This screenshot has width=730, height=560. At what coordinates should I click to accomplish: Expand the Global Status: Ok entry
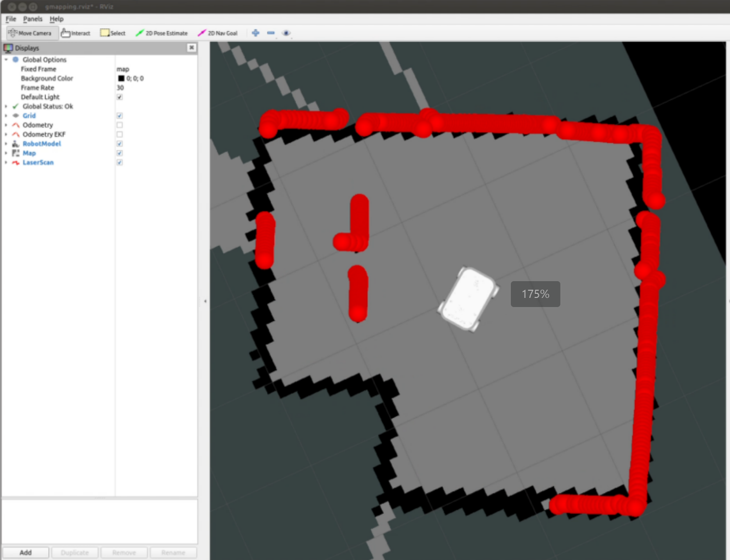coord(5,106)
